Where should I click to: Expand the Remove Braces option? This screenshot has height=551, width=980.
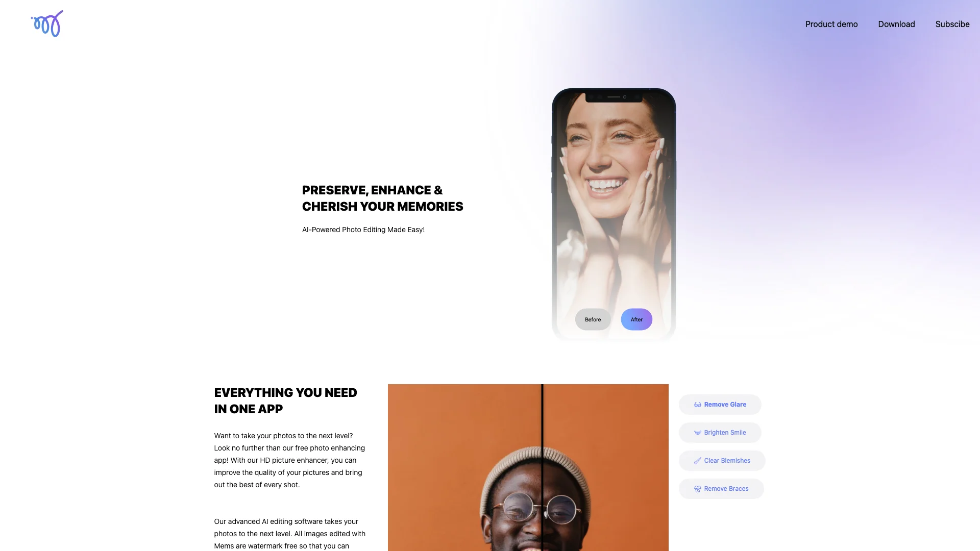pyautogui.click(x=721, y=488)
